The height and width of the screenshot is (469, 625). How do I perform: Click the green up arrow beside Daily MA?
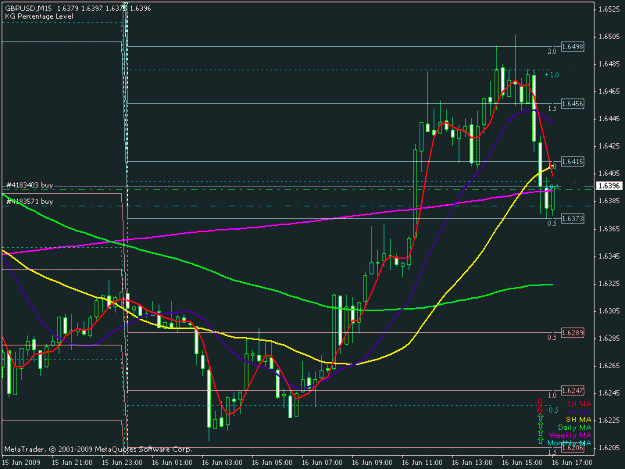click(x=540, y=426)
